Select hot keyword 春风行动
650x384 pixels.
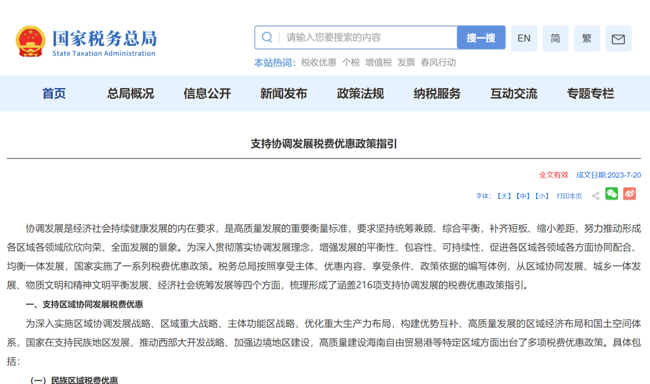point(438,63)
